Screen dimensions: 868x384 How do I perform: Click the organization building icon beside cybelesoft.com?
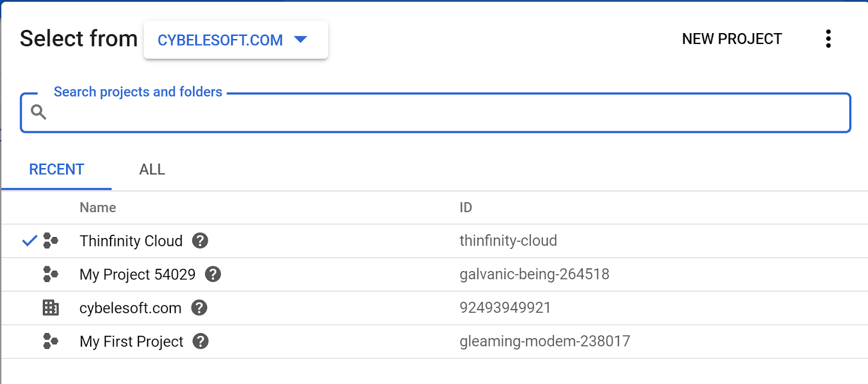50,308
